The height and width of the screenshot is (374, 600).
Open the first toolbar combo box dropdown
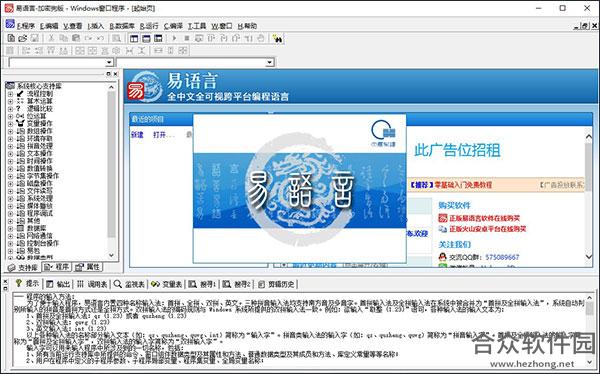coord(109,62)
